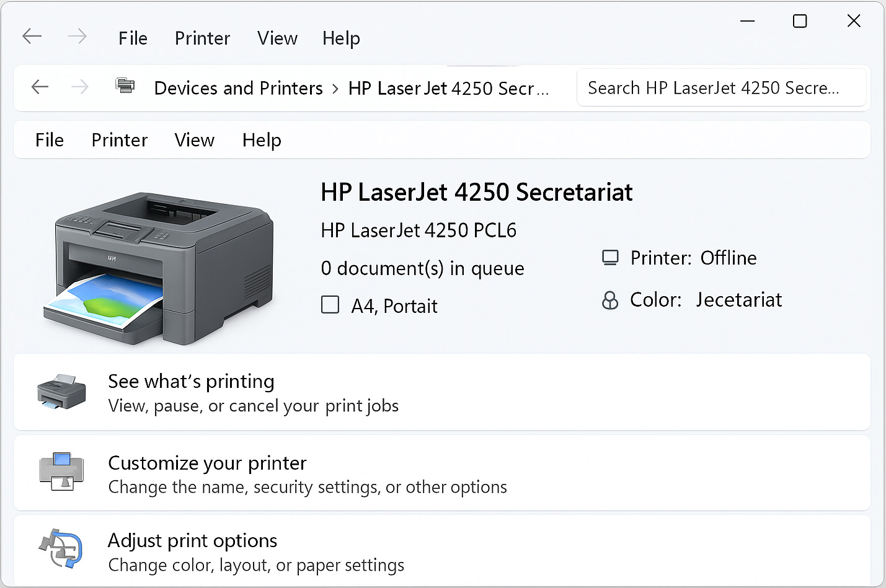Image resolution: width=886 pixels, height=588 pixels.
Task: Expand the chevron after Devices and Printers
Action: (335, 88)
